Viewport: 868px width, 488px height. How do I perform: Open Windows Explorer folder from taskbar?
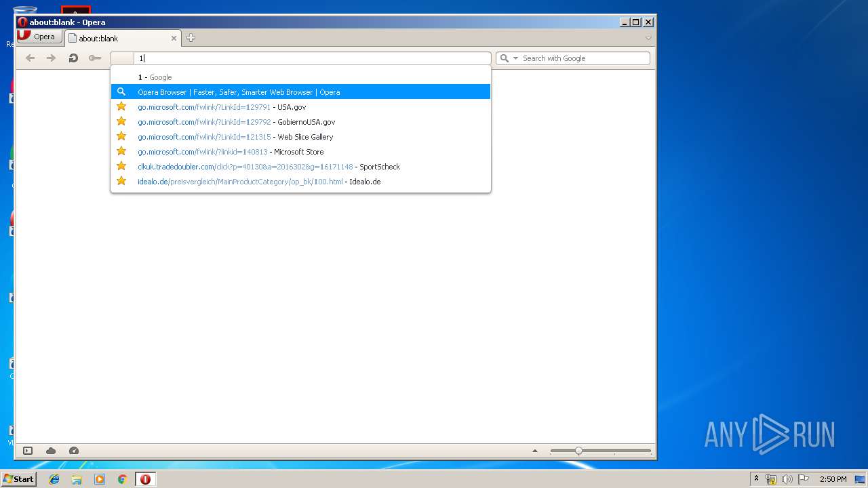[77, 479]
